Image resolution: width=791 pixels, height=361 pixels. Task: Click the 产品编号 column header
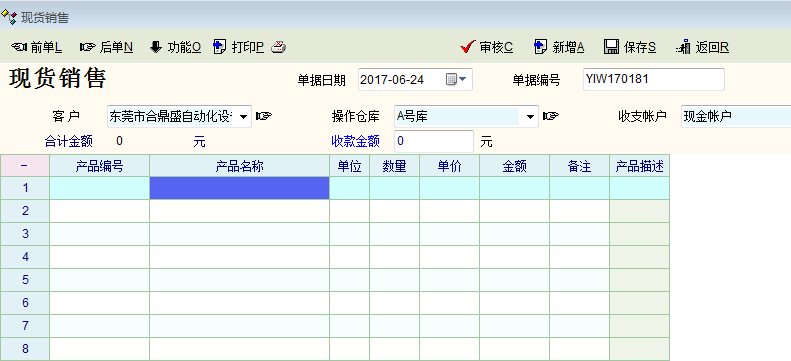coord(99,166)
